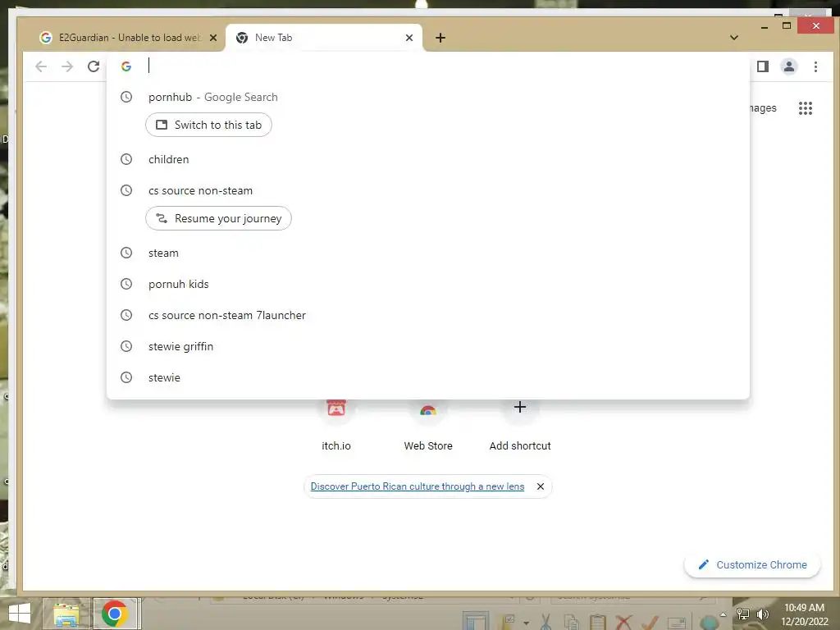
Task: Select 'cs source non-steam 7launcher' suggestion
Action: 428,315
